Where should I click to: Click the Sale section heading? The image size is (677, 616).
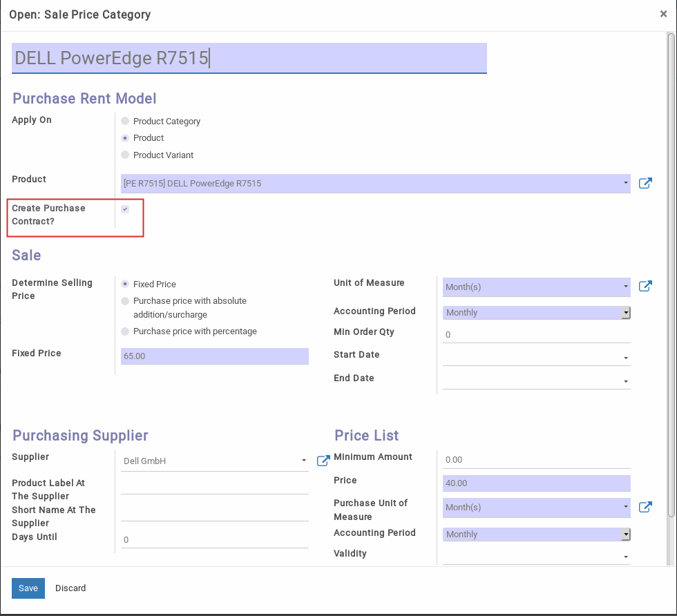click(x=26, y=255)
